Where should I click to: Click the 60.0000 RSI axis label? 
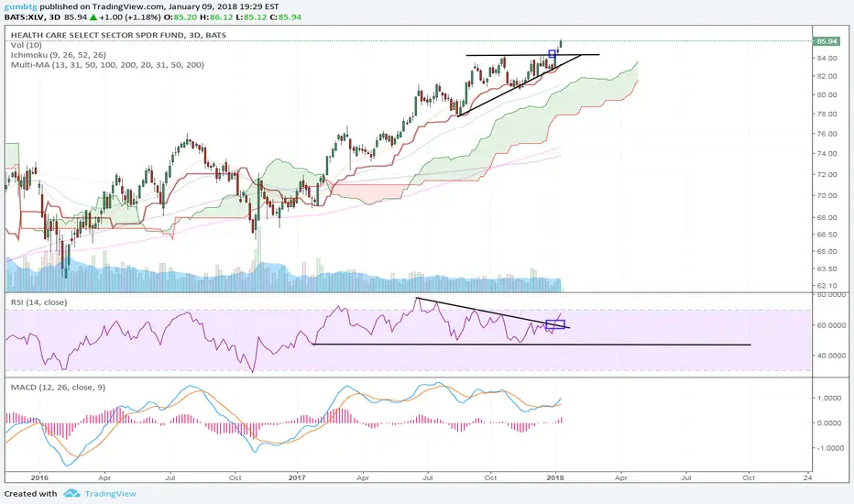point(831,325)
